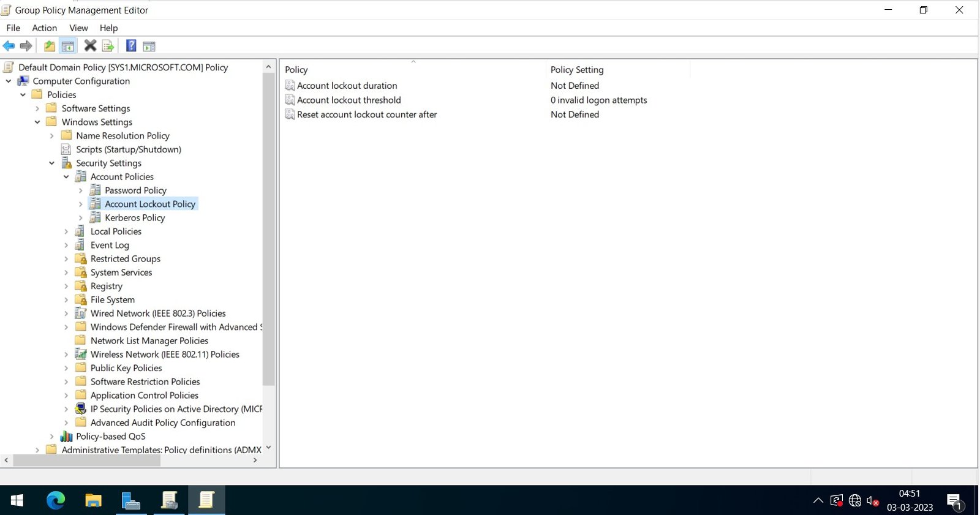Expand the Local Policies node
The image size is (980, 515).
pyautogui.click(x=66, y=231)
